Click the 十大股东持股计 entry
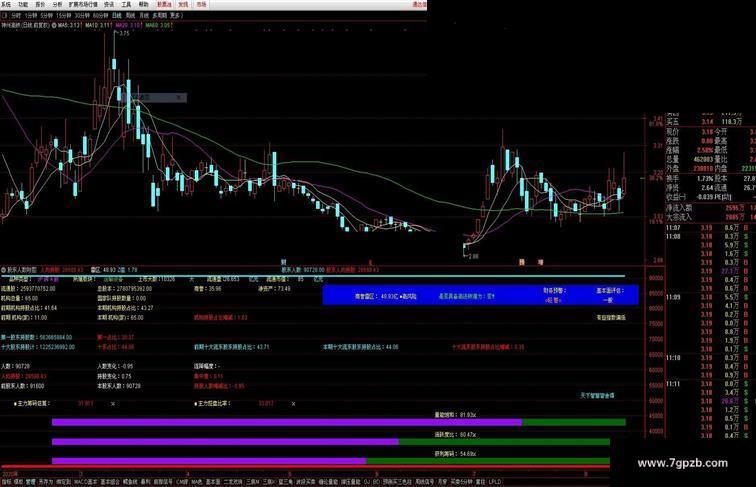The height and width of the screenshot is (487, 756). (38, 347)
